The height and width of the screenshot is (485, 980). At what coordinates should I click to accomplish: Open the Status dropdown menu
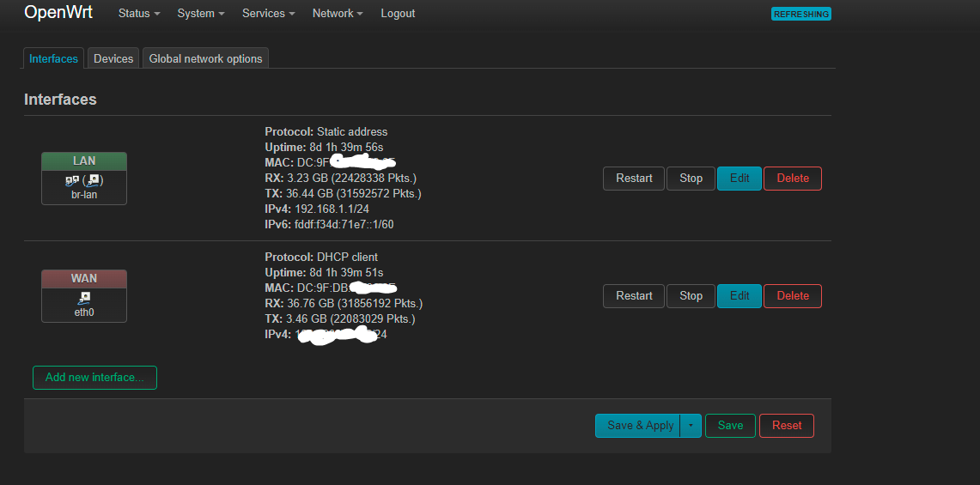[139, 14]
